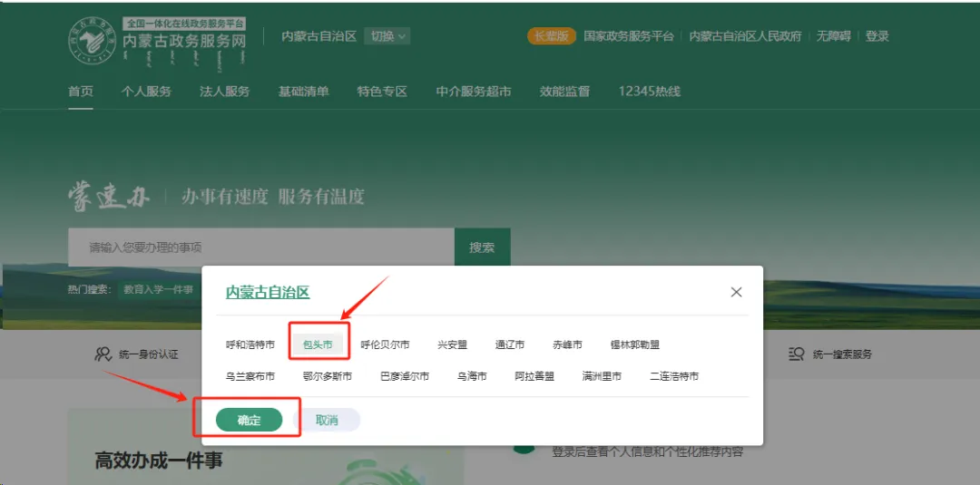Viewport: 980px width, 485px height.
Task: Click the 高效办成一件事 card
Action: pyautogui.click(x=266, y=446)
